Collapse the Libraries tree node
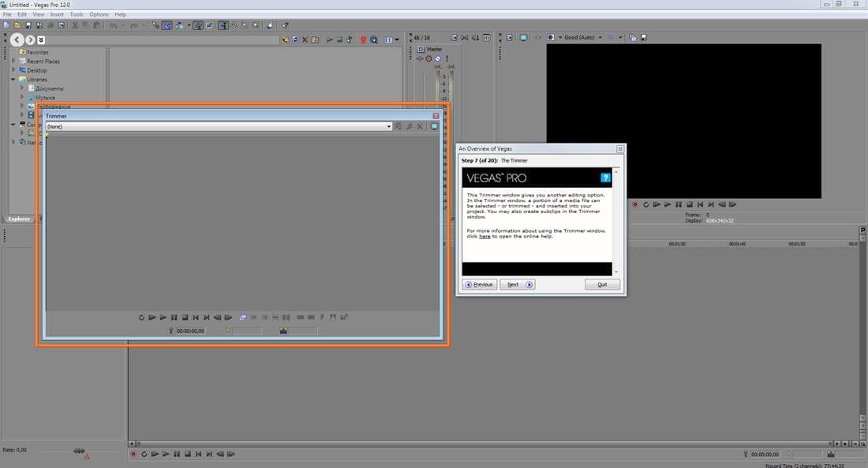Screen dimensions: 868x468 pyautogui.click(x=13, y=79)
